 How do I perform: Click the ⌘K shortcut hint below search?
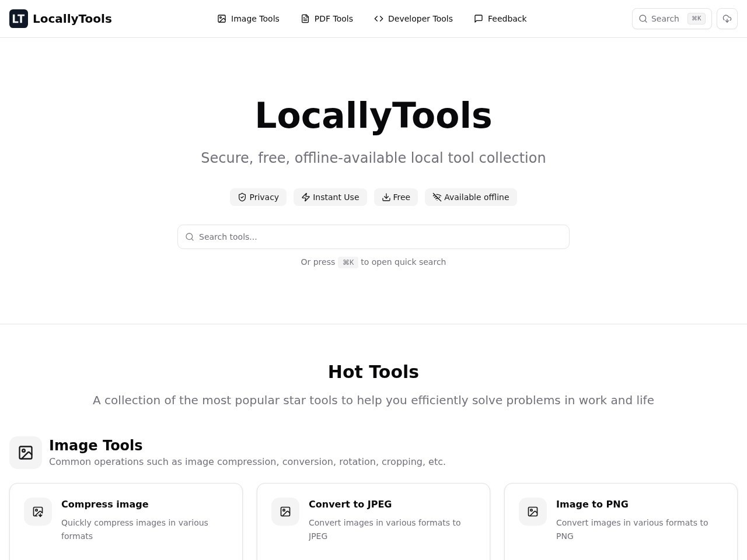point(348,262)
